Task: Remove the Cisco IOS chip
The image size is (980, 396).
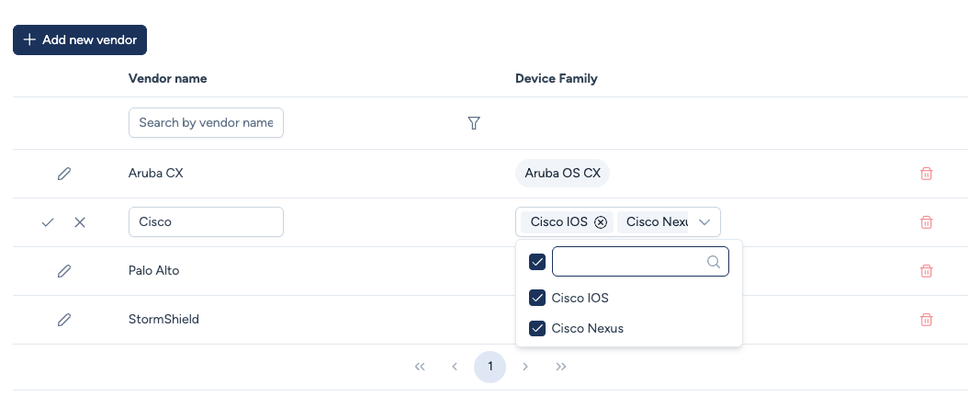Action: (x=601, y=222)
